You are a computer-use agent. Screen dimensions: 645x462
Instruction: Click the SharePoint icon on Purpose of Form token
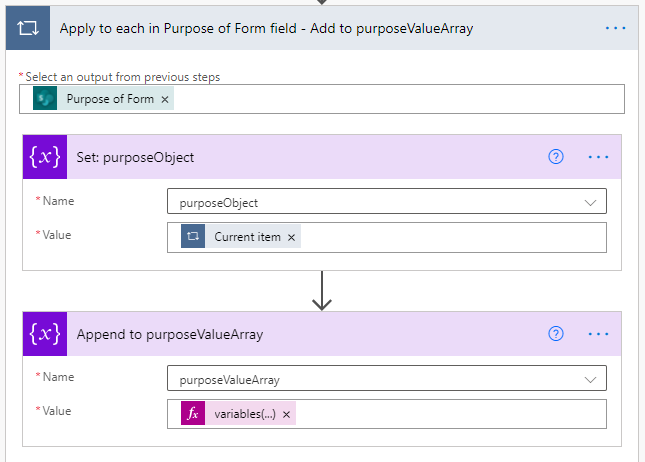pyautogui.click(x=45, y=99)
